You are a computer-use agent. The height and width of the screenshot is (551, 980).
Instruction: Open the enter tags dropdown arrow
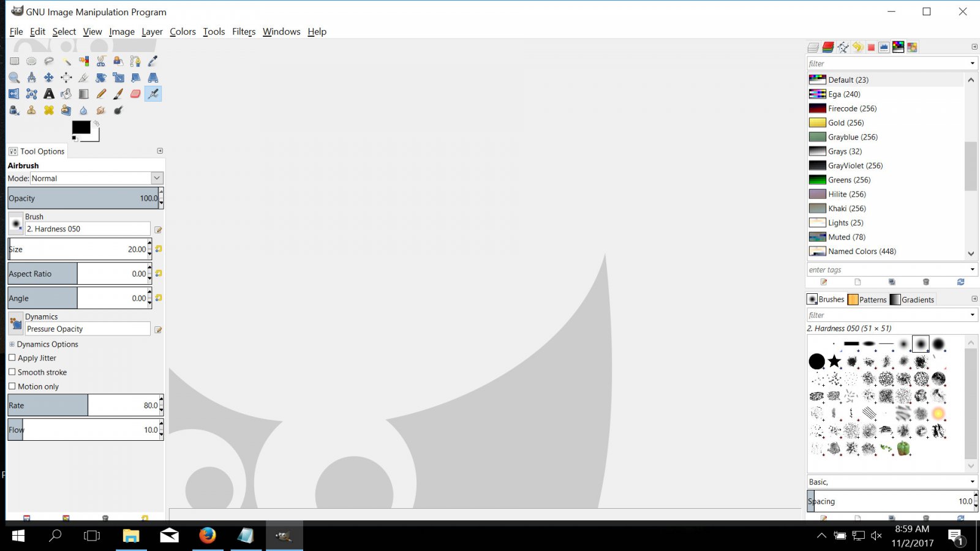tap(972, 269)
